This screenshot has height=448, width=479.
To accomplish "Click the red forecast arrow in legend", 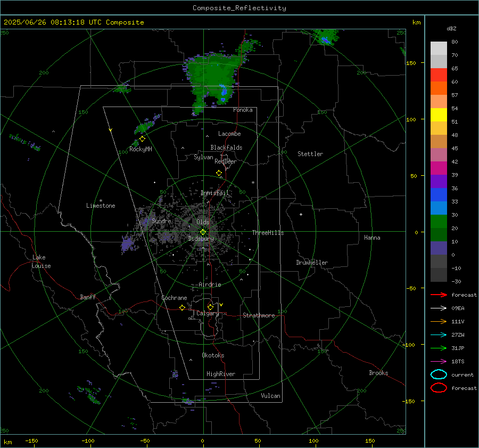I will (439, 295).
